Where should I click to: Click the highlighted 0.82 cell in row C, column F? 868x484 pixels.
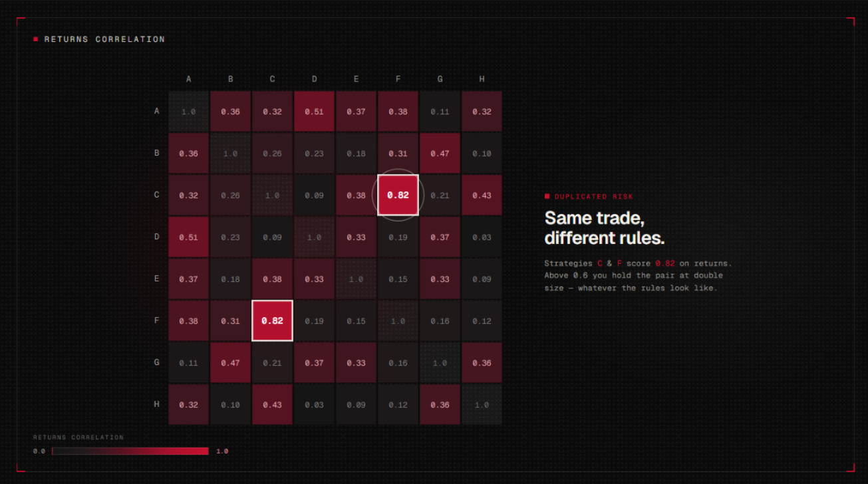[398, 195]
